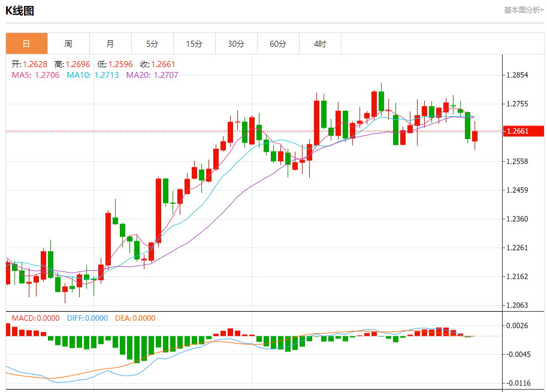Switch to the 5分 timeframe
Screen dimensions: 547x392
pyautogui.click(x=152, y=44)
